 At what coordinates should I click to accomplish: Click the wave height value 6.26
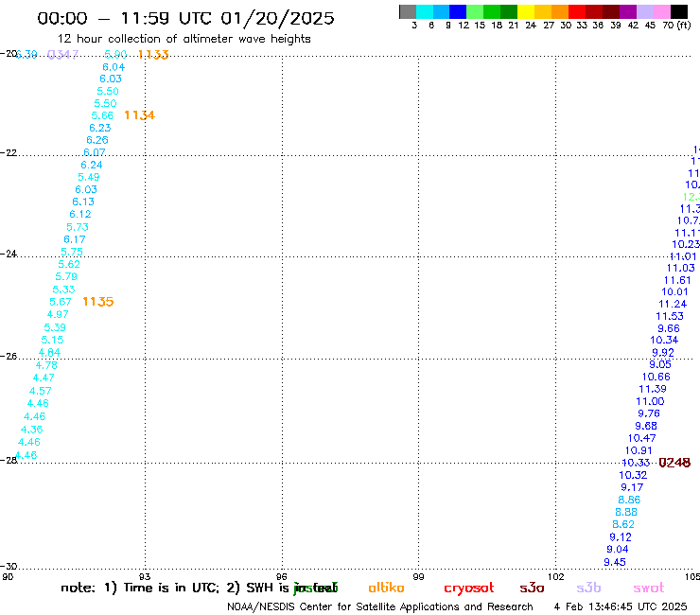point(96,140)
